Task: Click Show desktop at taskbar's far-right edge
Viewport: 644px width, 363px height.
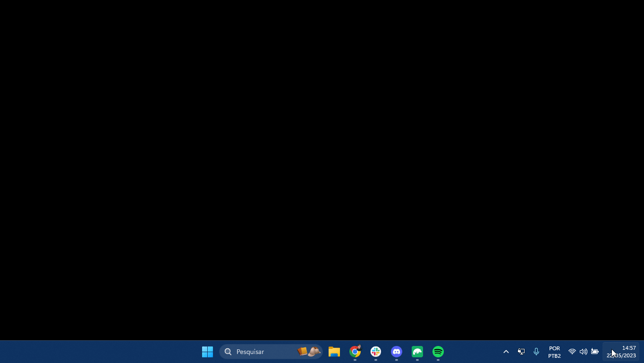Action: tap(642, 352)
